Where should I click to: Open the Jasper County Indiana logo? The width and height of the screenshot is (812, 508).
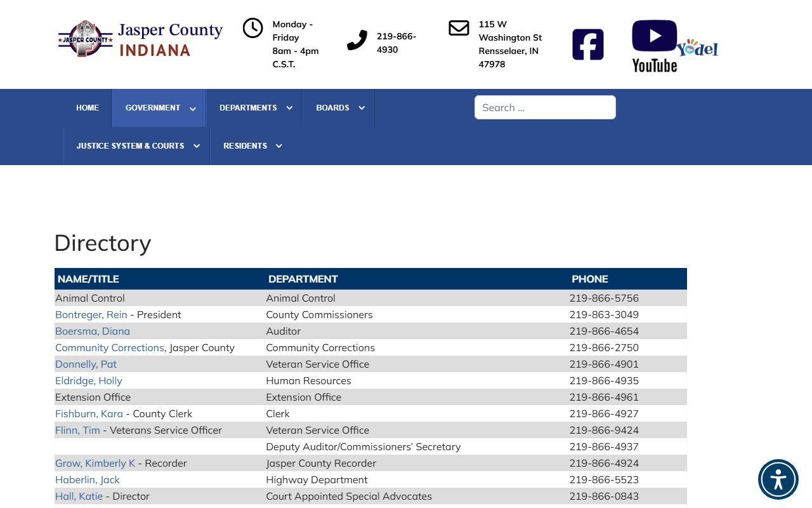pos(140,39)
